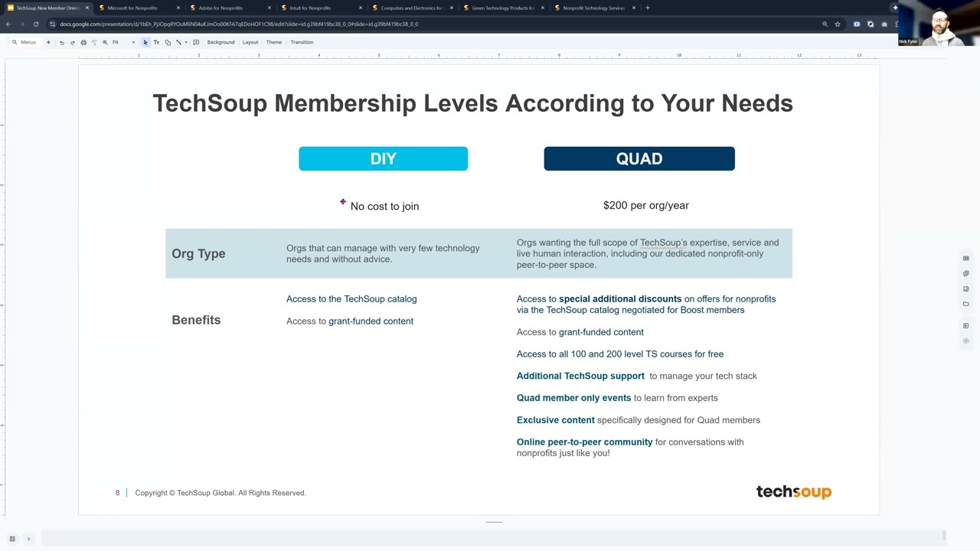
Task: Click the TechSoup logo on slide
Action: coord(794,492)
